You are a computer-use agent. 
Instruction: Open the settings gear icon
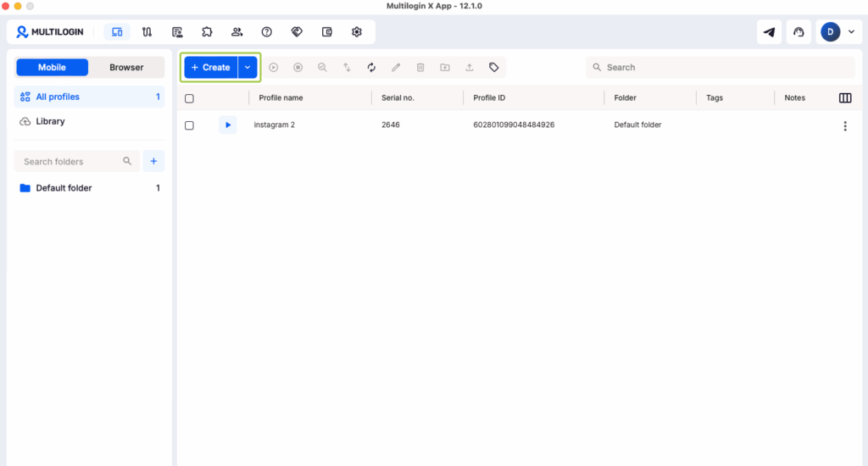click(x=357, y=32)
